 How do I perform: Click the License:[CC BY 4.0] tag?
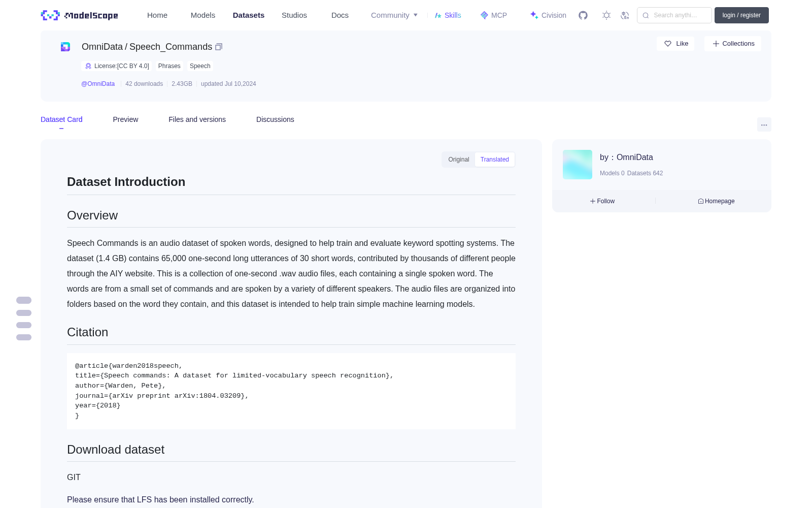point(117,66)
